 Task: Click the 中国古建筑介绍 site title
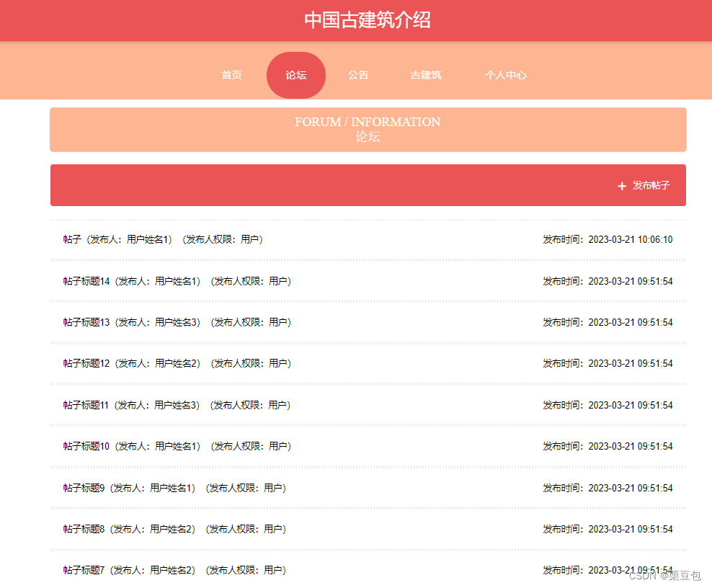click(x=368, y=20)
